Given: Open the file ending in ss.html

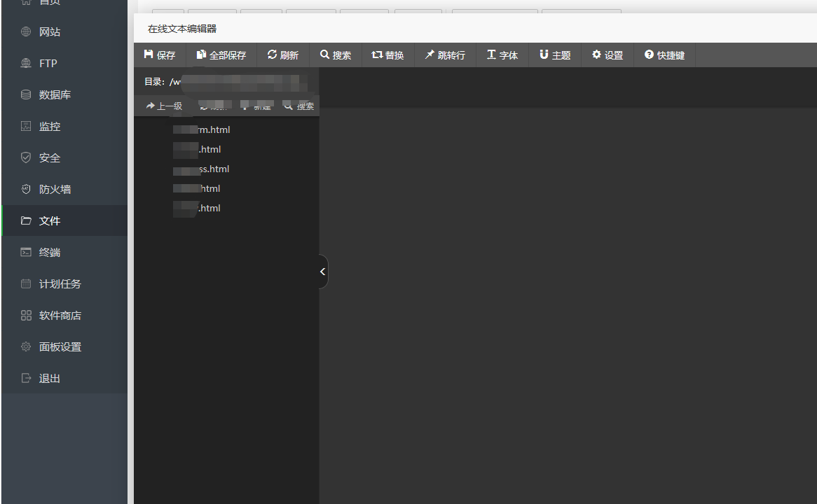Looking at the screenshot, I should tap(201, 169).
